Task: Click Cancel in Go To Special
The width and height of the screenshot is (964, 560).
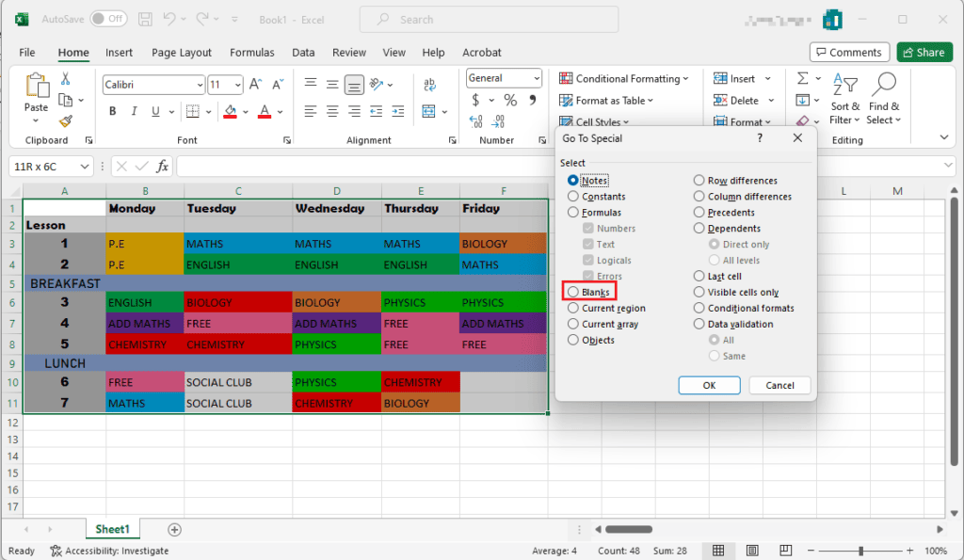Action: pos(779,386)
